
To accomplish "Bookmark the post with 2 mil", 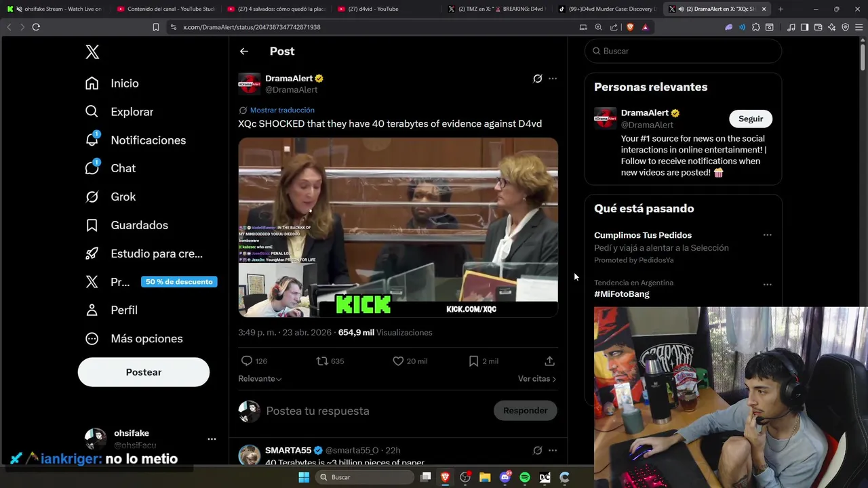I will 474,361.
